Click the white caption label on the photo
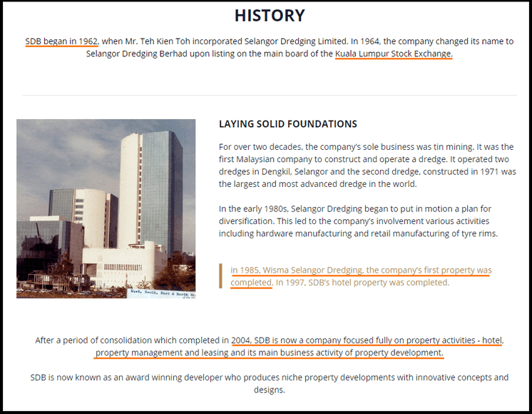Viewport: 532px width, 414px height. click(x=160, y=293)
